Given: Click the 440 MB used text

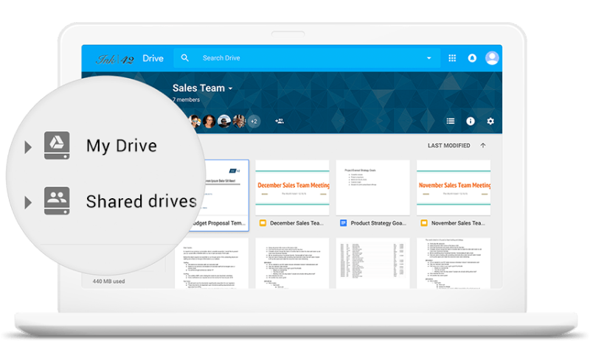Looking at the screenshot, I should click(x=108, y=281).
